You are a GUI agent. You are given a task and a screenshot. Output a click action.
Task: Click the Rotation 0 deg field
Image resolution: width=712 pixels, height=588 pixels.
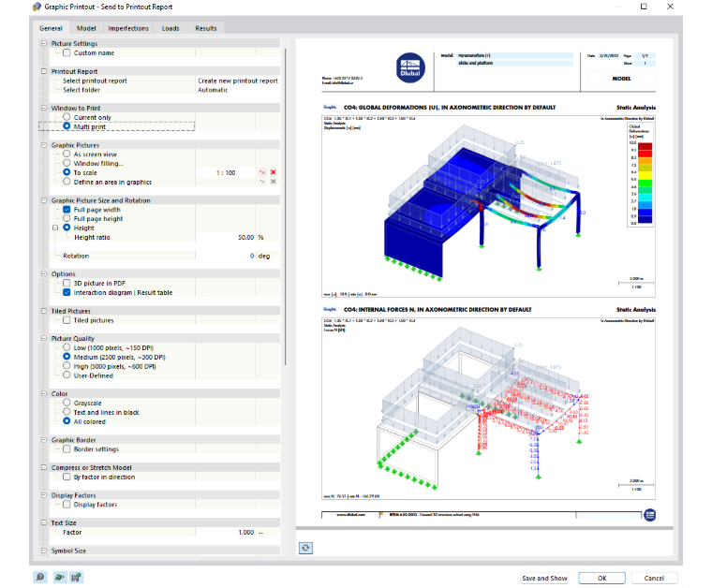coord(226,256)
